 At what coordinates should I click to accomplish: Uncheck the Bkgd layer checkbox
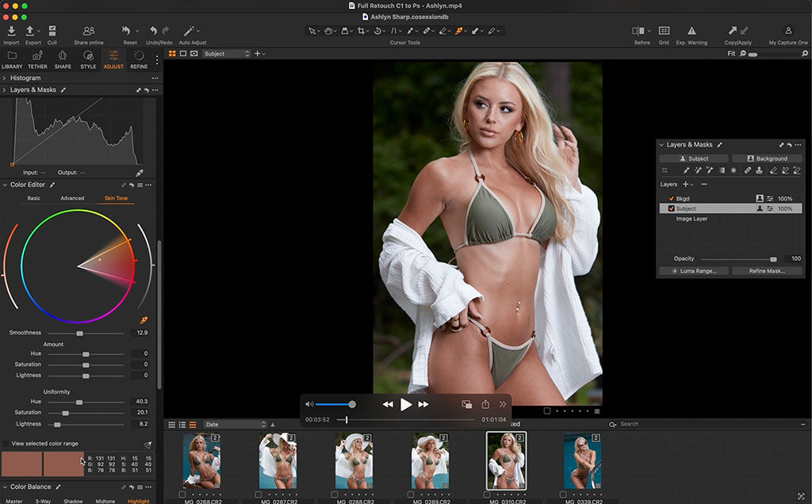tap(672, 198)
